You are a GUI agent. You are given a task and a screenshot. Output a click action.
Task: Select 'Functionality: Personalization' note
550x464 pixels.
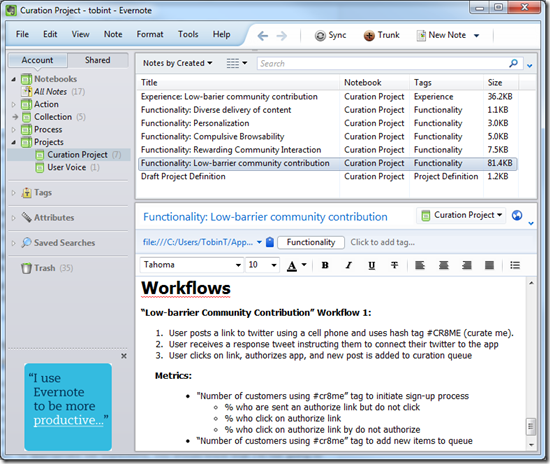click(x=327, y=123)
